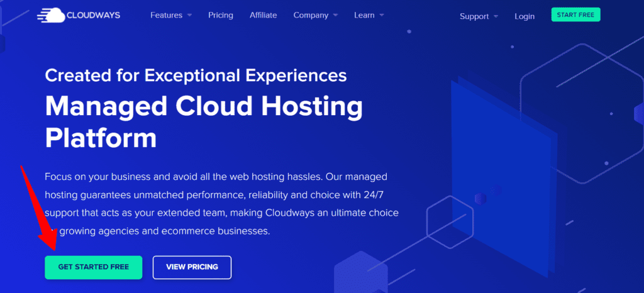Screen dimensions: 644x293
Task: Click the VIEW PRICING button
Action: point(192,267)
